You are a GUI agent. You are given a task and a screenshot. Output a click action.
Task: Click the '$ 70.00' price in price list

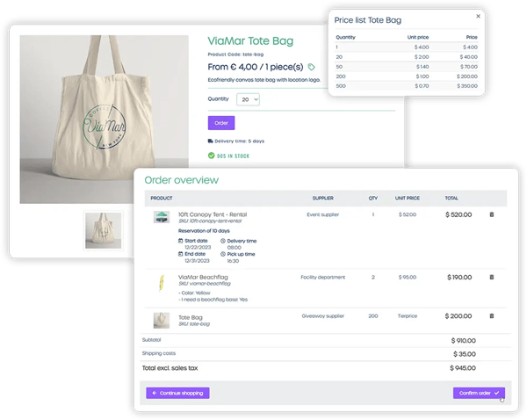469,67
